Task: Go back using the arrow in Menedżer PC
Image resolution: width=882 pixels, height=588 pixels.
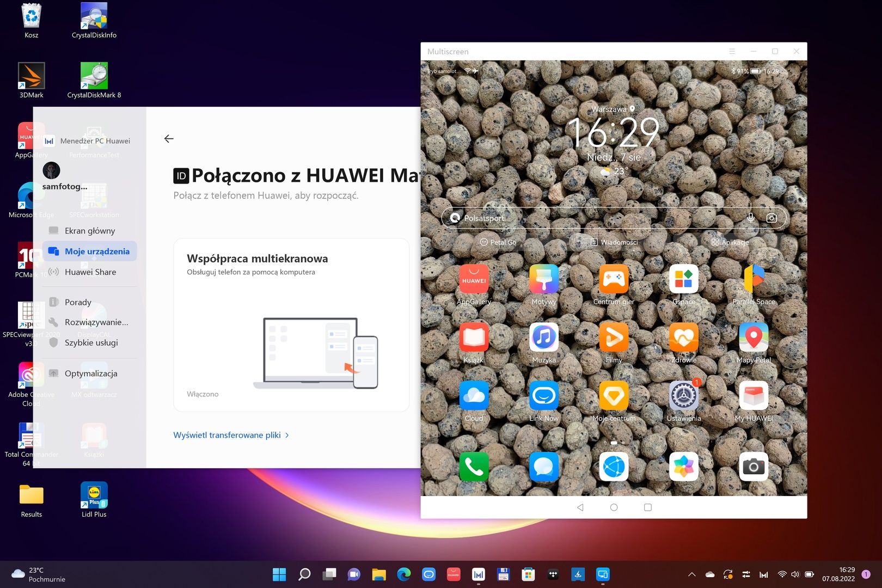Action: click(x=169, y=139)
